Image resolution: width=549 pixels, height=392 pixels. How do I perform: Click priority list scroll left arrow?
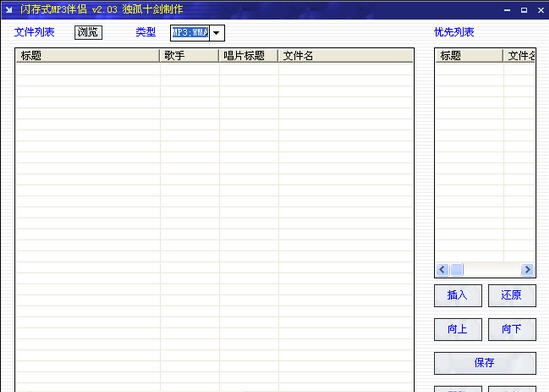[442, 270]
